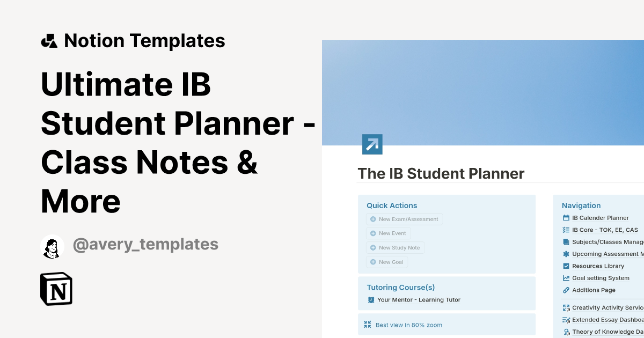Click the book icon next to Subjects/Classes Manager
Viewport: 644px width, 338px height.
click(x=566, y=241)
